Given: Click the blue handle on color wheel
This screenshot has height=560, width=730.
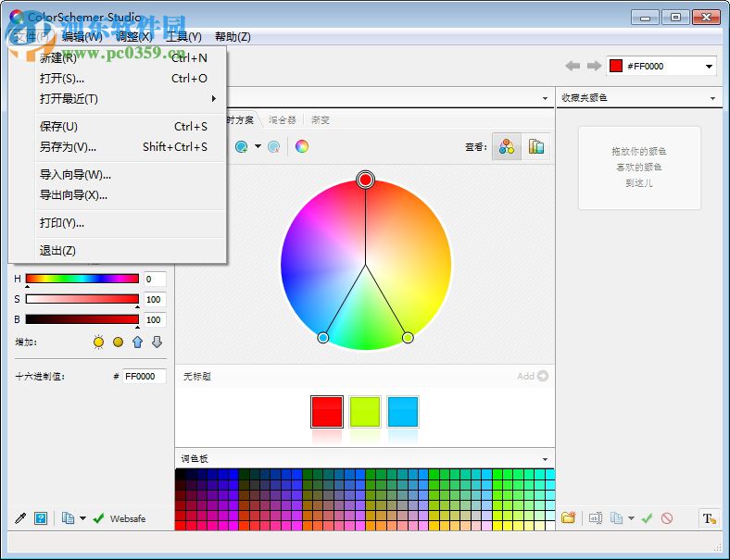Looking at the screenshot, I should [323, 338].
